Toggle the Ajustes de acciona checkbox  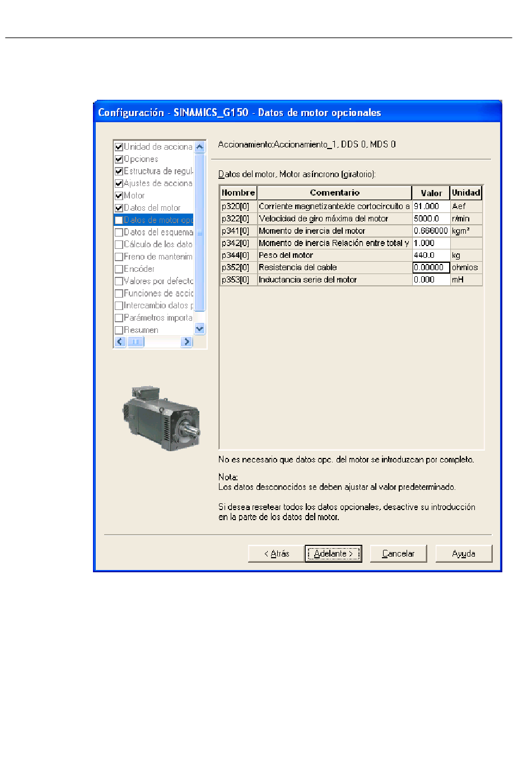(119, 184)
